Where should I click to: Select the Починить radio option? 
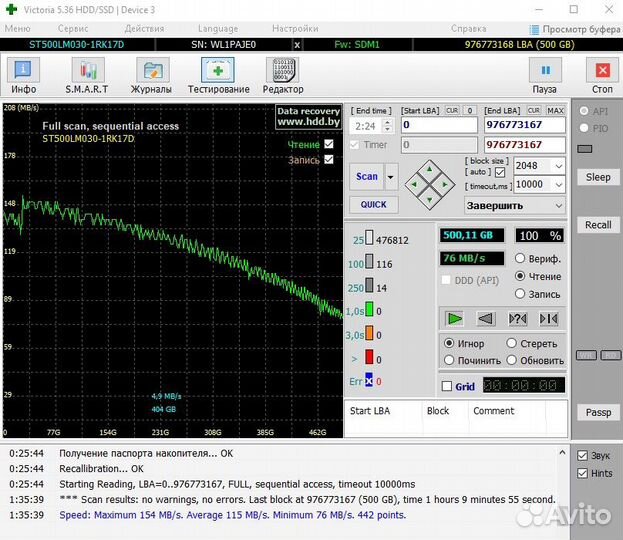[450, 360]
